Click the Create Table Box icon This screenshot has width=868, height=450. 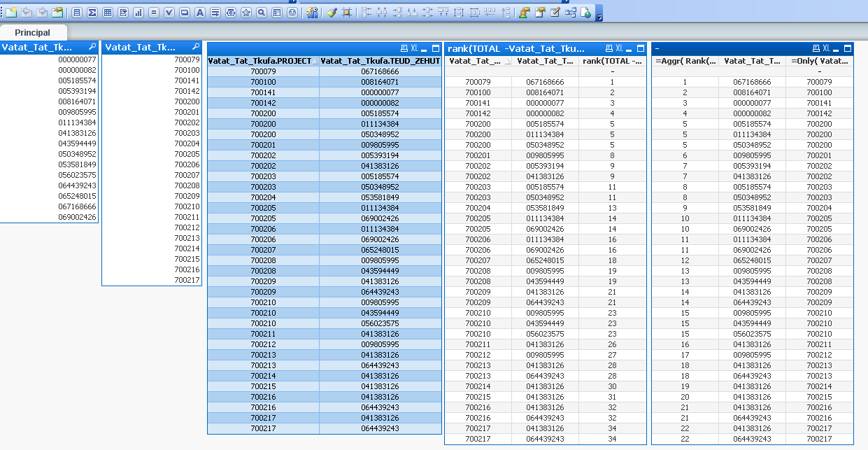tap(108, 13)
